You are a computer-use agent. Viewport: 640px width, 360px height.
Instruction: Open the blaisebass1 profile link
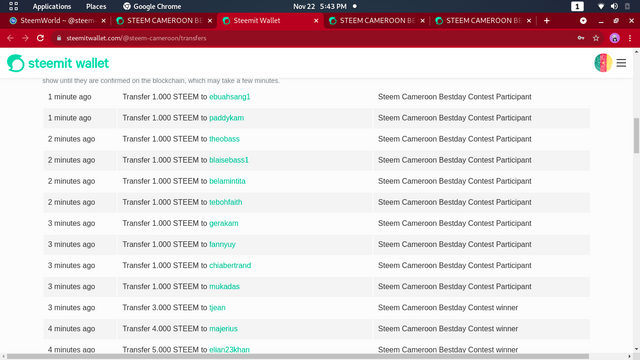[x=229, y=160]
